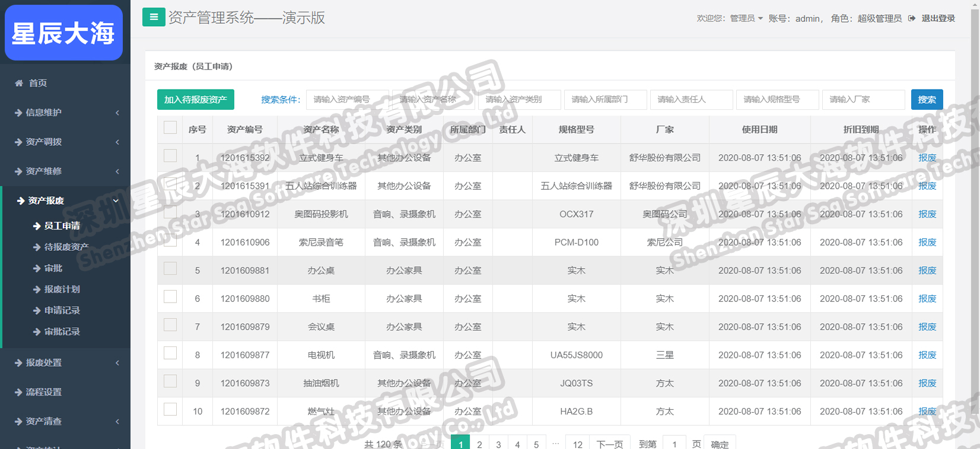Collapse 资产报废 menu via its chevron
This screenshot has height=449, width=980.
[x=116, y=201]
